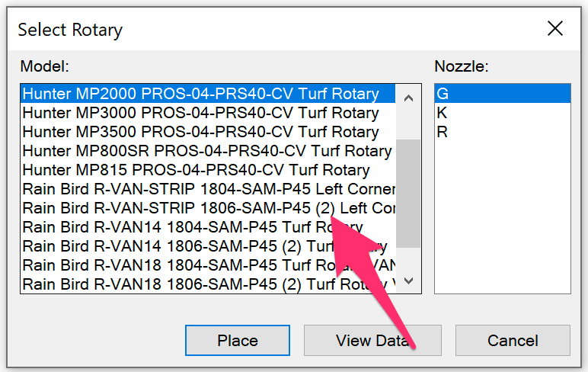Click the Model list scroll-up arrow
This screenshot has width=588, height=372.
click(x=408, y=98)
